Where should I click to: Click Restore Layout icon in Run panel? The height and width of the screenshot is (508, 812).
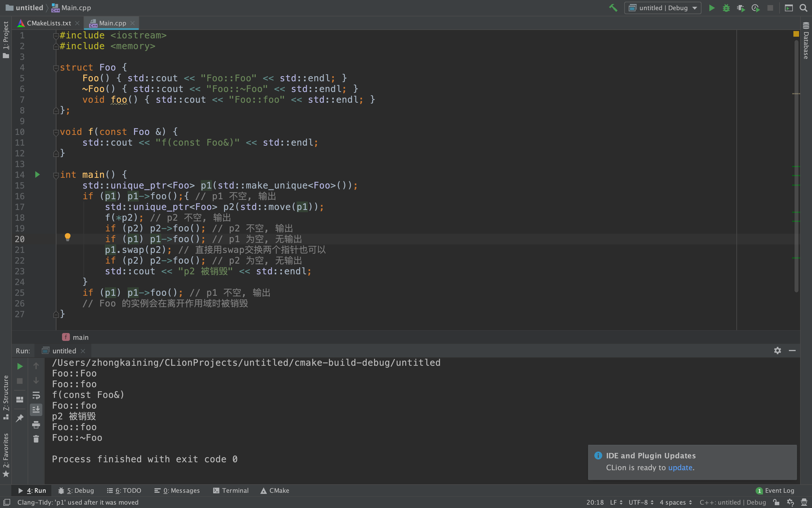pos(20,399)
